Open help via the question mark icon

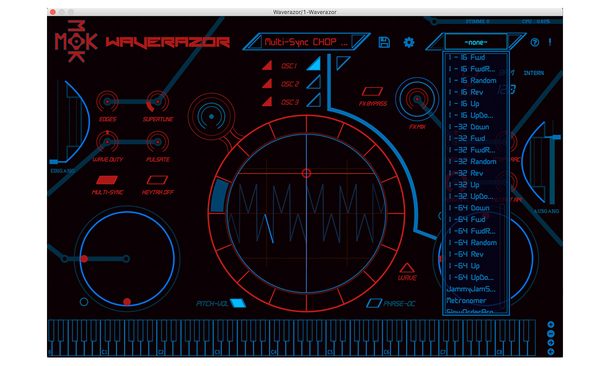(x=535, y=42)
